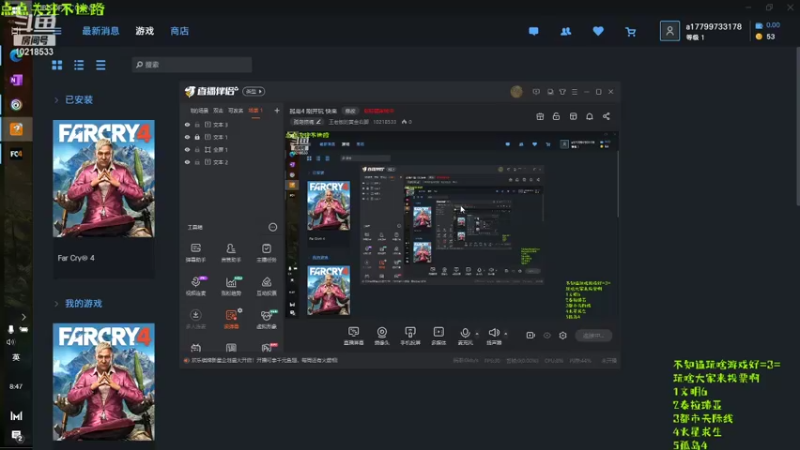
Task: Toggle visibility of the 全屏 1 layer
Action: coord(187,149)
